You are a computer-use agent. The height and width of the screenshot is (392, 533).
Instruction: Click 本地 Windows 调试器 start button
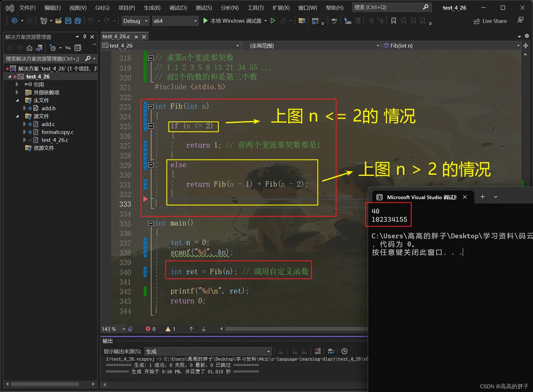coord(232,21)
